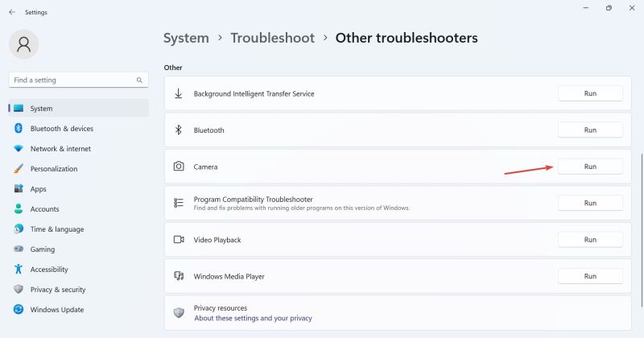Click the Personalization paintbrush icon
644x338 pixels.
click(x=18, y=169)
